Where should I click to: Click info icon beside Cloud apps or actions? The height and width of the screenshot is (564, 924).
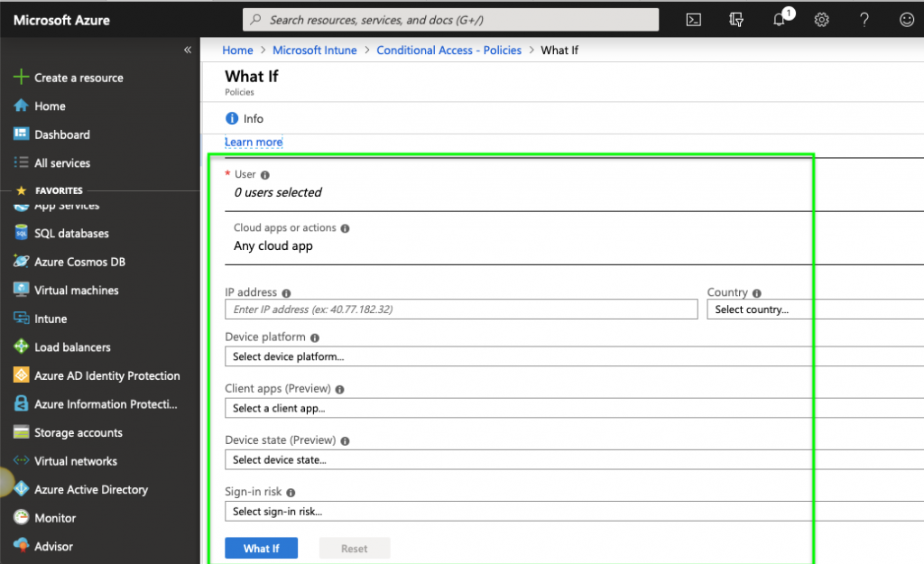[x=345, y=228]
